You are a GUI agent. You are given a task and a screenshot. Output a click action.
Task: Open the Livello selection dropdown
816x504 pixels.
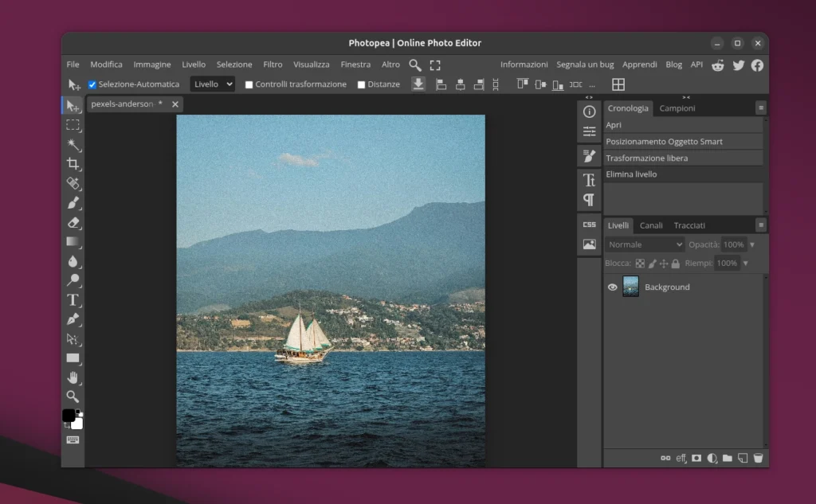click(x=212, y=84)
